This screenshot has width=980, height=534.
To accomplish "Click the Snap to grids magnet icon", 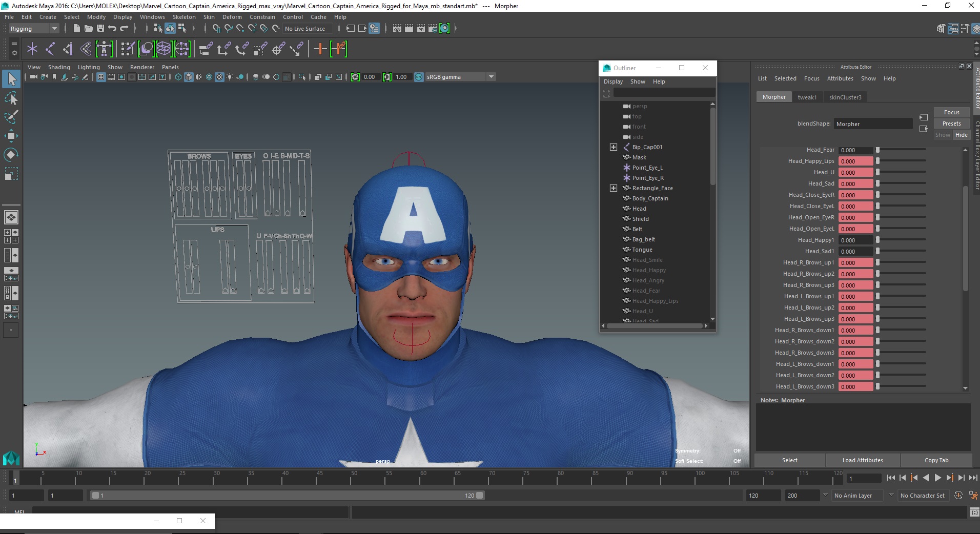I will point(216,29).
